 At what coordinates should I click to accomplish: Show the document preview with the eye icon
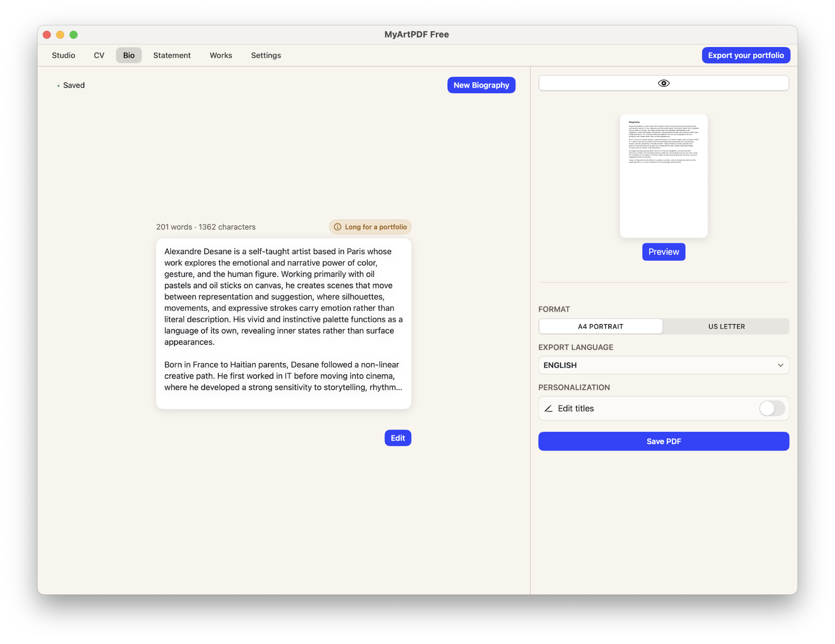tap(663, 83)
